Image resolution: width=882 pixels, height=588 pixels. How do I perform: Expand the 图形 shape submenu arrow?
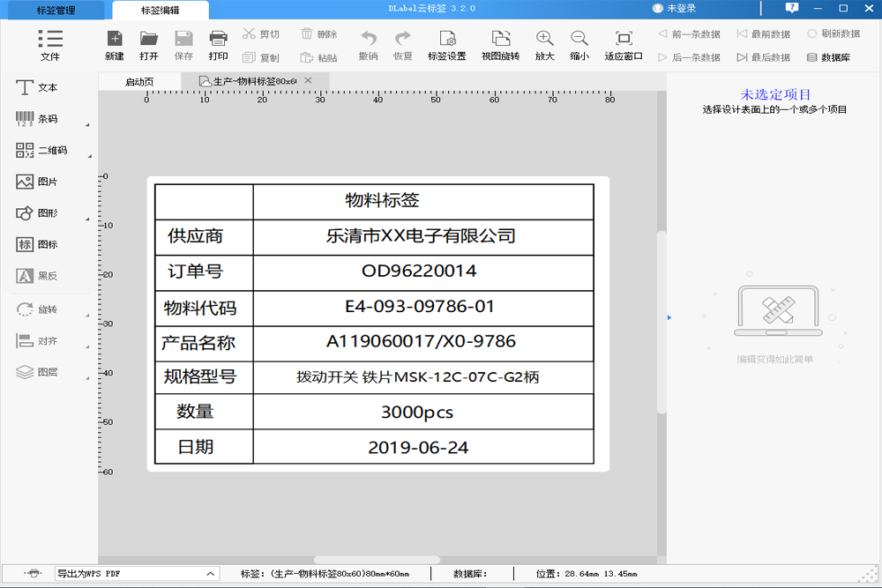[x=87, y=219]
